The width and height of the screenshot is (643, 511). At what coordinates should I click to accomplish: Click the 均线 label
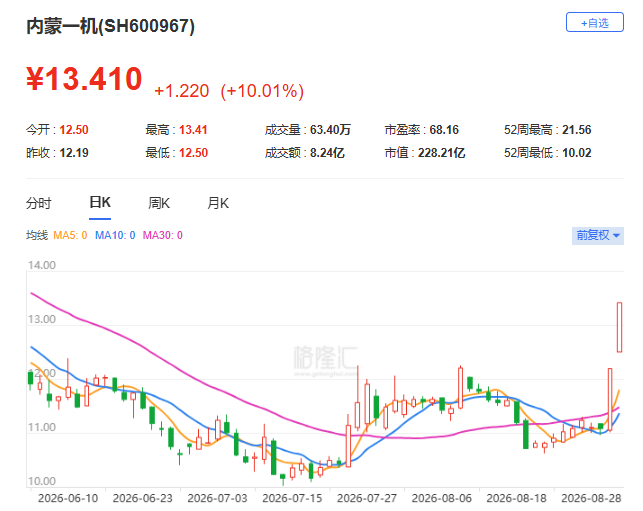[x=37, y=235]
